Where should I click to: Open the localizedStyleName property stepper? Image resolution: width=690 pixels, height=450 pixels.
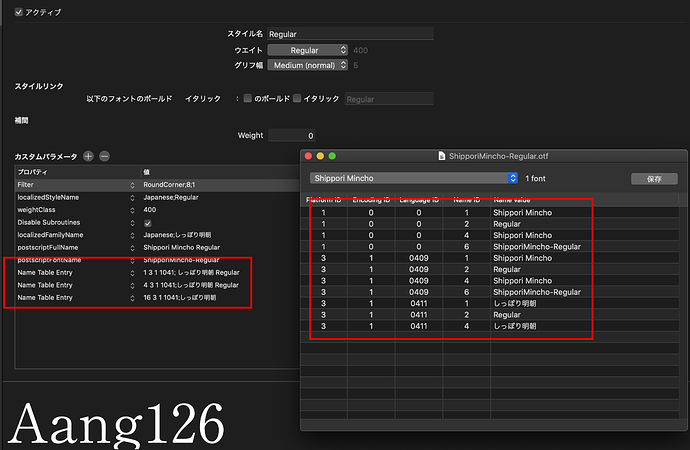(132, 198)
